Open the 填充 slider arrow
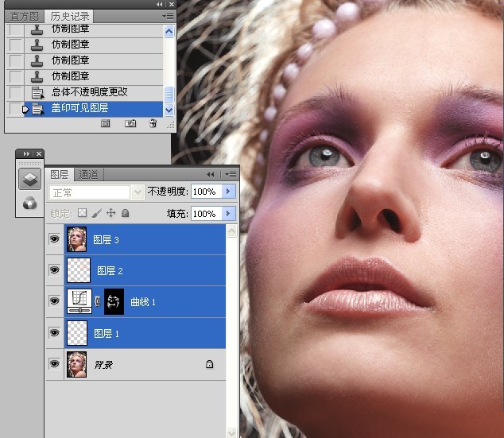This screenshot has width=504, height=438. (x=228, y=213)
